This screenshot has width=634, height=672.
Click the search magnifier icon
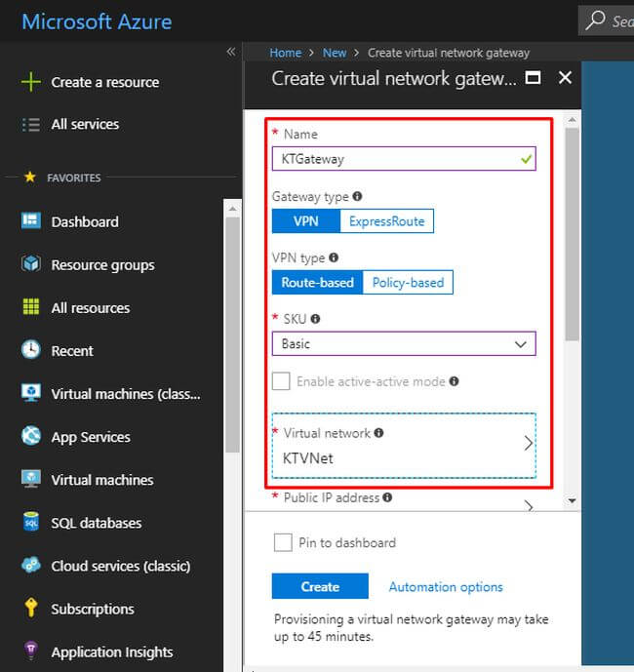(595, 20)
